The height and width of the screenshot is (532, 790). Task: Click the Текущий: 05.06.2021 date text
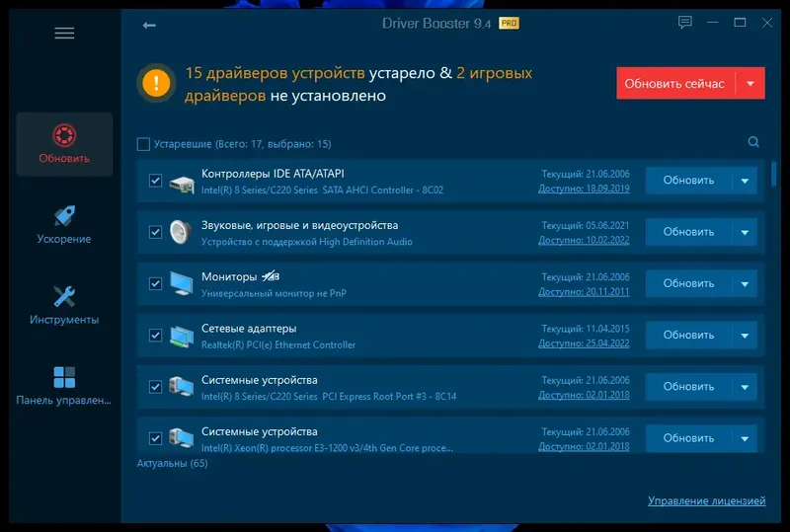pyautogui.click(x=586, y=225)
